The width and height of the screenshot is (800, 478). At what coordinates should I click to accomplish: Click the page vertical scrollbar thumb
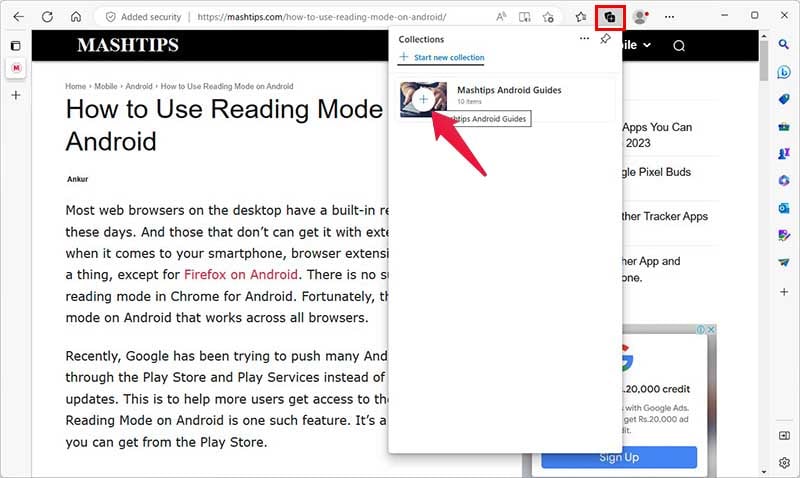(x=763, y=60)
